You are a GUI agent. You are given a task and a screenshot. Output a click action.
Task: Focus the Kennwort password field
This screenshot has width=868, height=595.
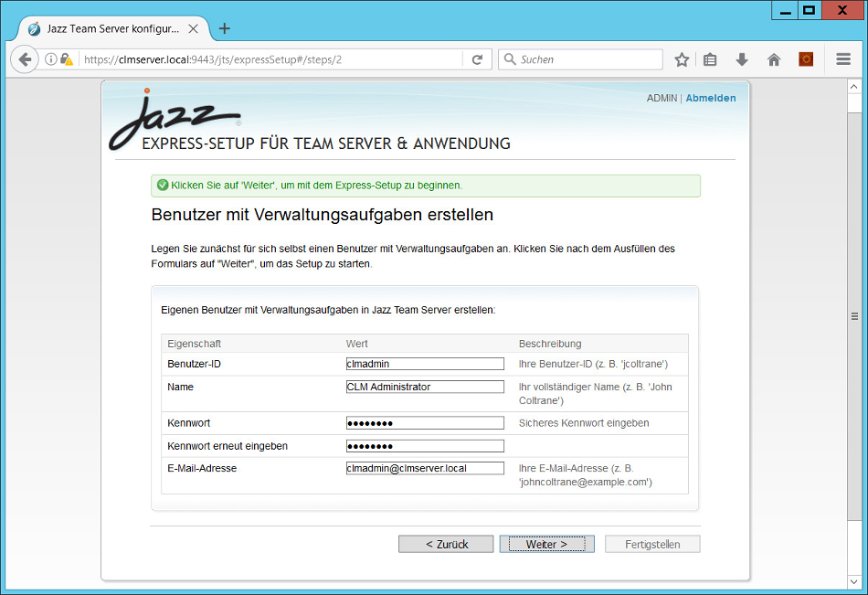(x=425, y=423)
